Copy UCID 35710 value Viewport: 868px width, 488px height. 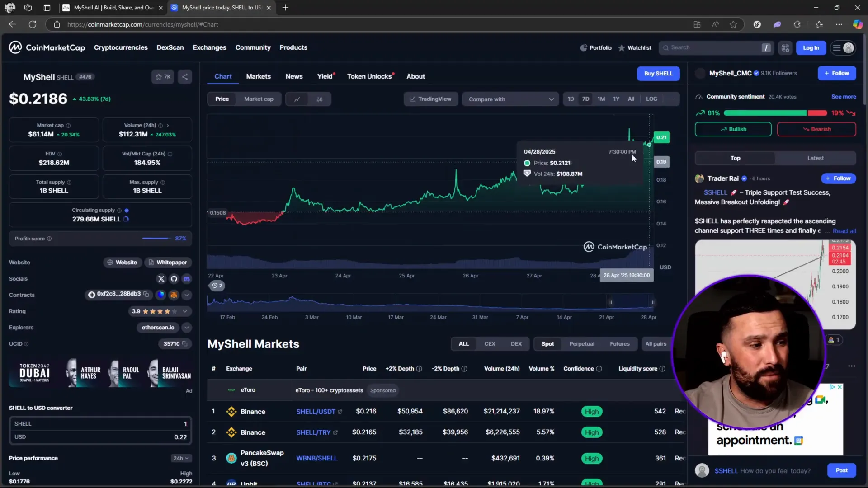pos(184,344)
